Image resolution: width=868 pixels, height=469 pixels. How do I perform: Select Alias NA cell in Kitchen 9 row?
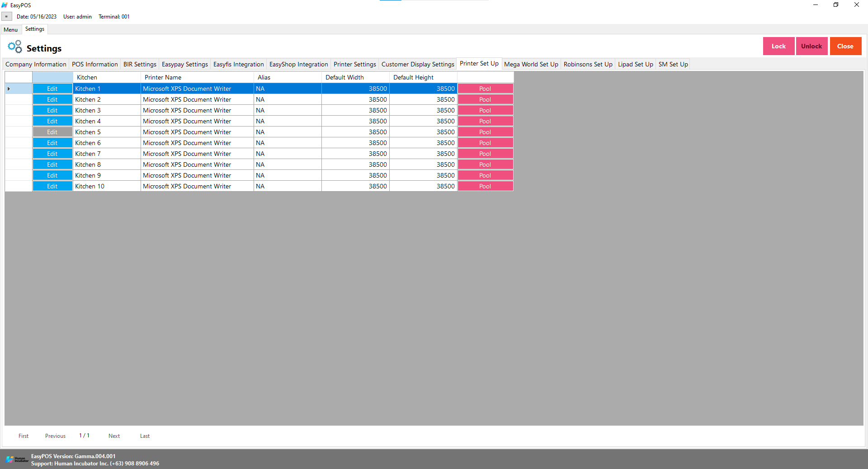pos(288,175)
